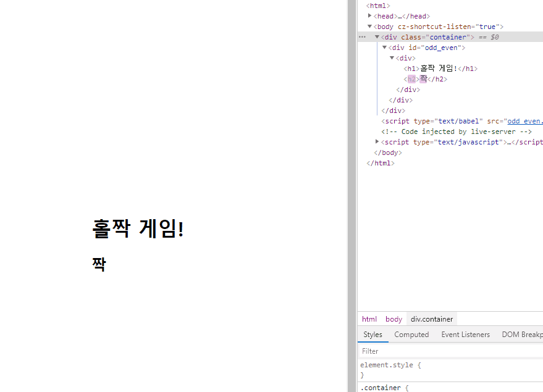Click the 홀짝 게임! page heading
This screenshot has width=543, height=392.
click(x=138, y=228)
